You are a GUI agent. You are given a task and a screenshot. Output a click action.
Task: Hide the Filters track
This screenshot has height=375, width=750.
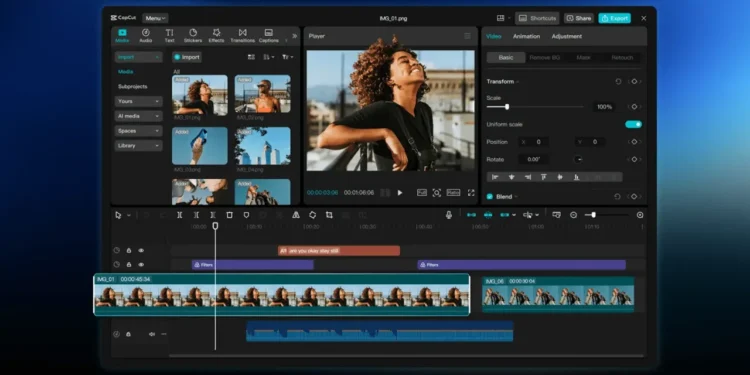point(141,265)
